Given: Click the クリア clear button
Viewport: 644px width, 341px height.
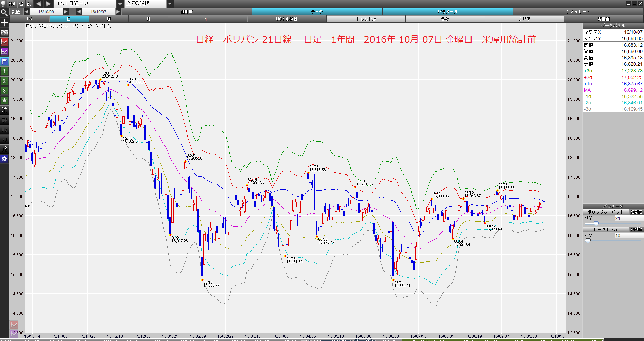Looking at the screenshot, I should pos(524,19).
